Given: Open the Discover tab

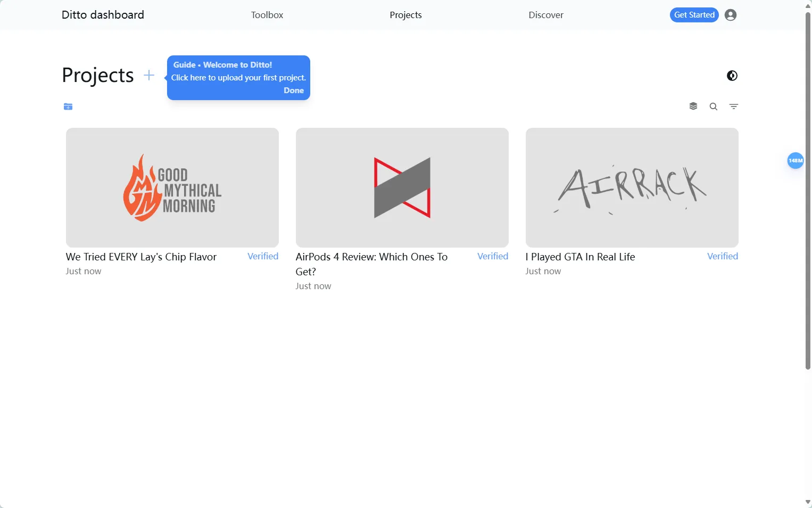Looking at the screenshot, I should point(546,15).
